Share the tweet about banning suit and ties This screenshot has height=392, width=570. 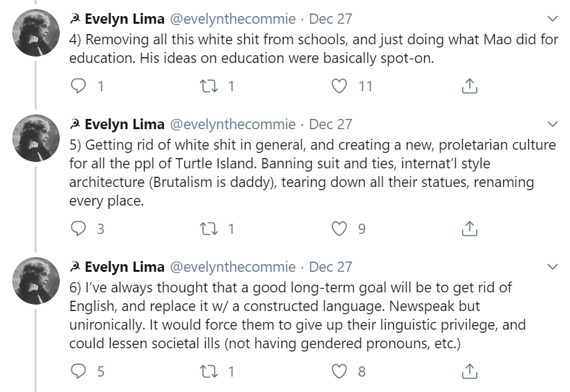(470, 228)
